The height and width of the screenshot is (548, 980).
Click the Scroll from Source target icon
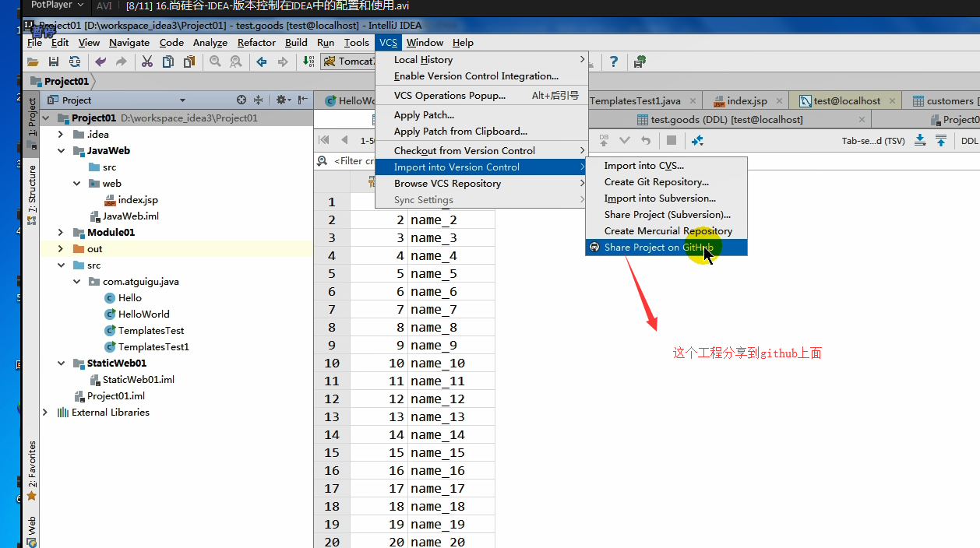coord(241,100)
